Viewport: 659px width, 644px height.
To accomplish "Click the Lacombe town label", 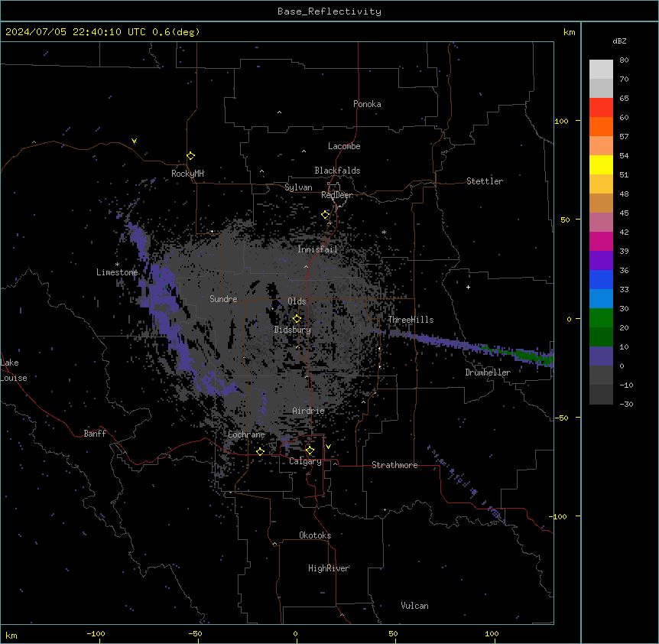I will (x=344, y=146).
